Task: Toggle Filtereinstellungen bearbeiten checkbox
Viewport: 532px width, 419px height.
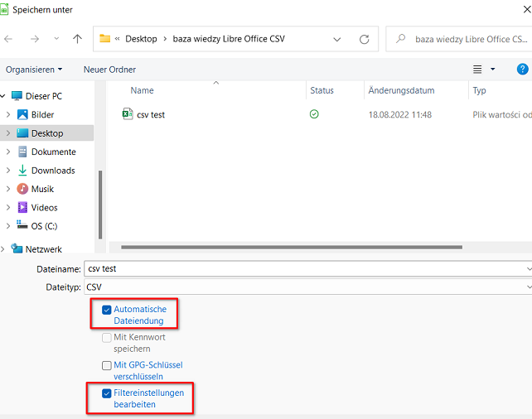Action: (107, 393)
